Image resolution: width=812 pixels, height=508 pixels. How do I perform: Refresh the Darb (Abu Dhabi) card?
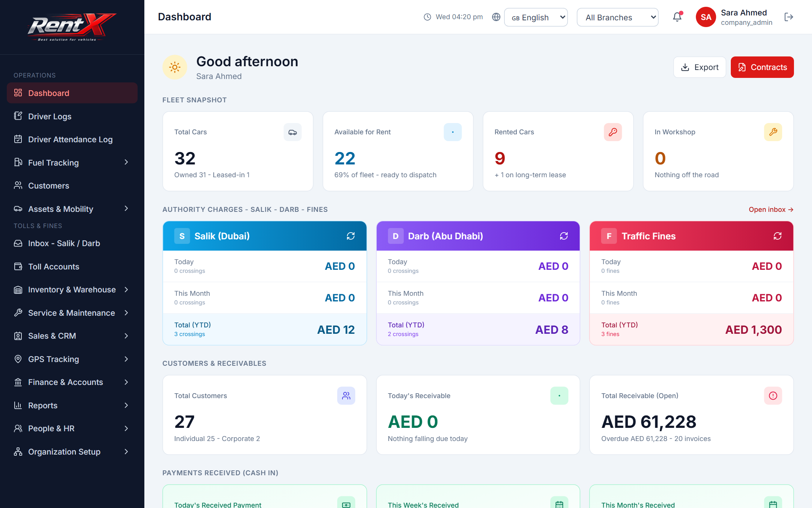tap(564, 236)
